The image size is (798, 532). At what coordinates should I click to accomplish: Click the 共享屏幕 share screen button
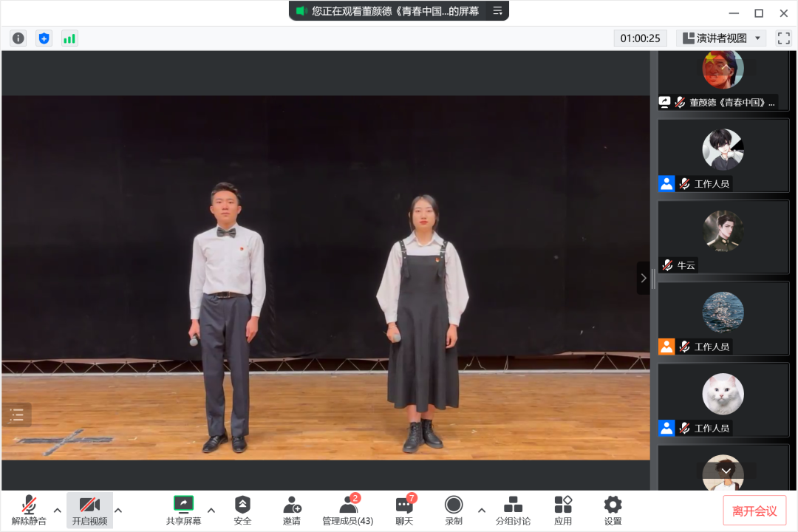tap(183, 510)
